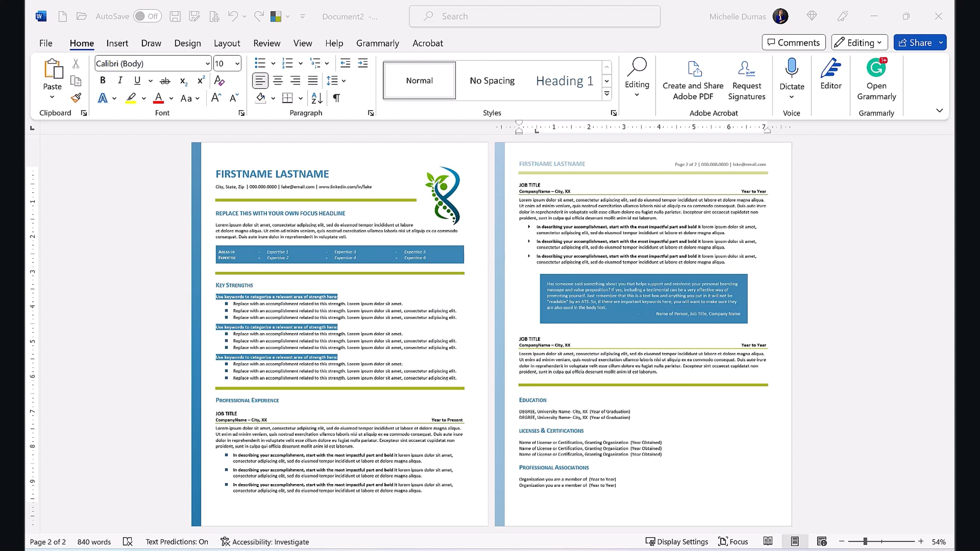980x551 pixels.
Task: Start Dictate microphone
Action: click(x=792, y=74)
